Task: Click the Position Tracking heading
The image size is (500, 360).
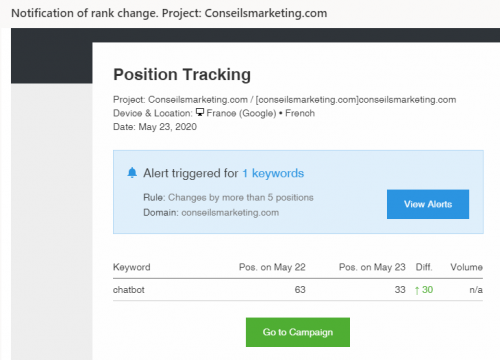Action: (182, 74)
